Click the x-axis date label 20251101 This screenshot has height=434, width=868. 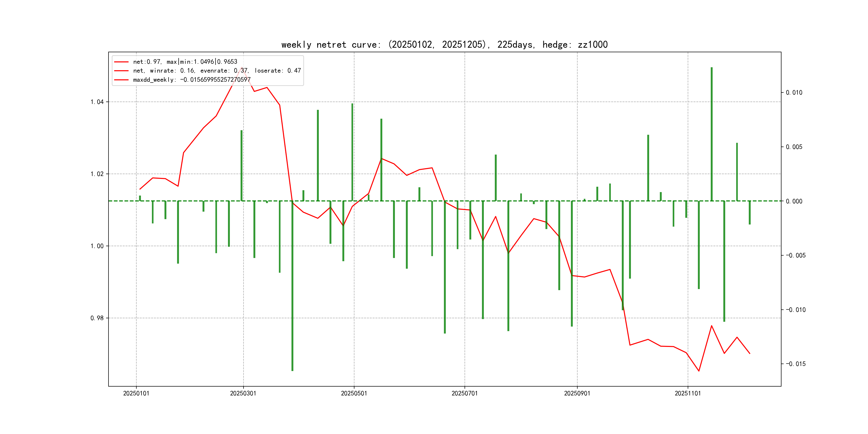coord(687,393)
